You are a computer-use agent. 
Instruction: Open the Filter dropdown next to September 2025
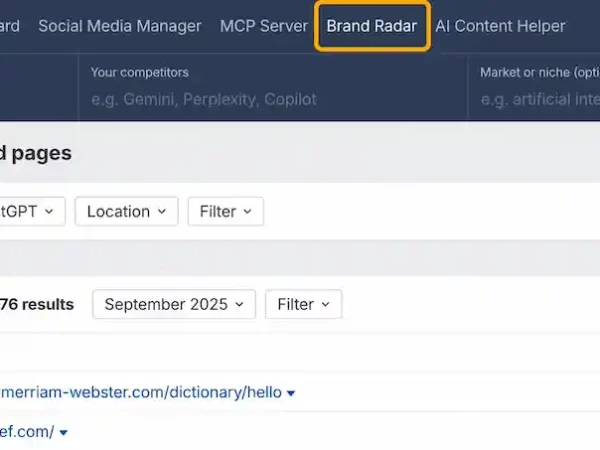click(x=303, y=304)
